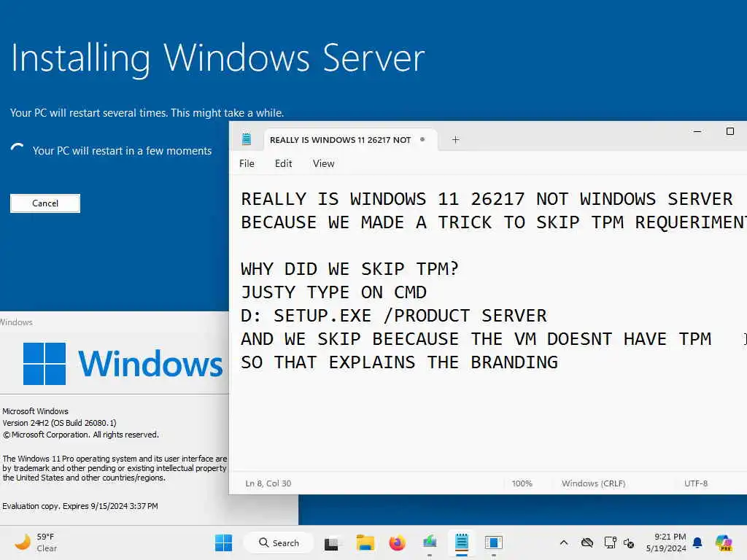Launch Copilot preview from taskbar
The image size is (747, 560).
click(x=724, y=542)
